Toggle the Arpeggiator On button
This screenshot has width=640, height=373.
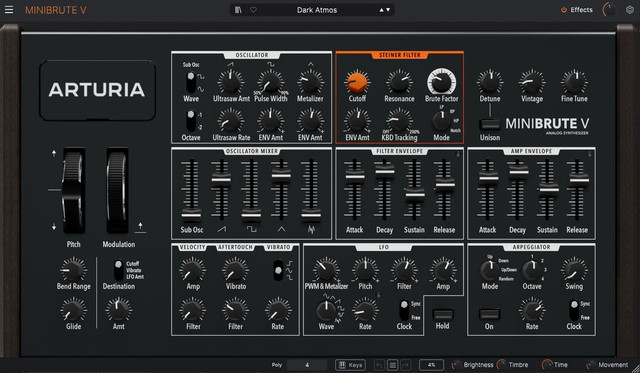pyautogui.click(x=489, y=315)
